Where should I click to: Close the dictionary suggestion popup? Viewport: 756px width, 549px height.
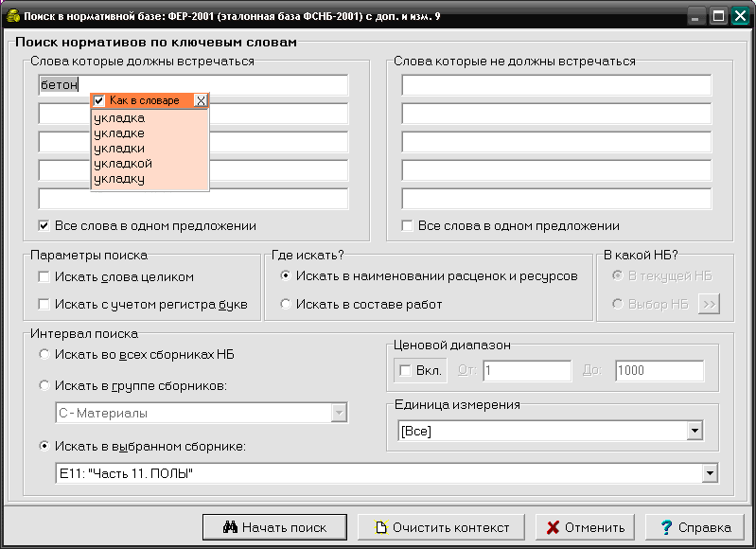point(200,100)
